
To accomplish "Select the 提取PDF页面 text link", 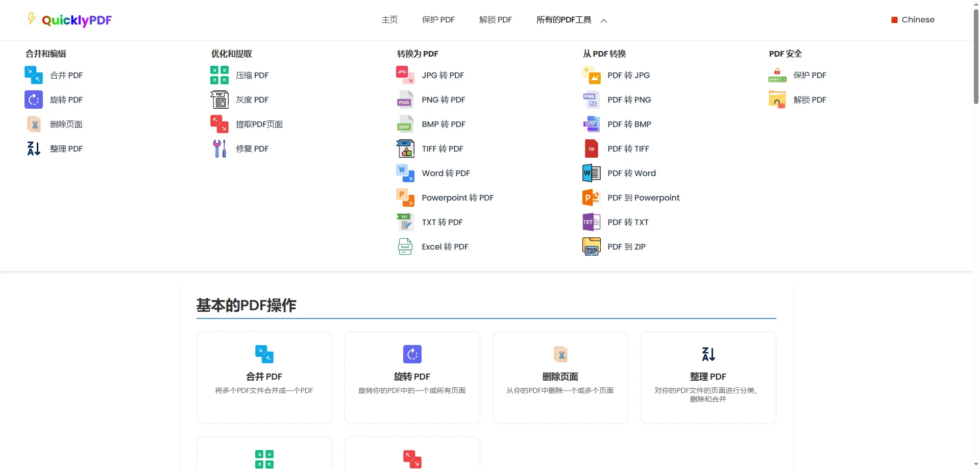I will [x=259, y=124].
